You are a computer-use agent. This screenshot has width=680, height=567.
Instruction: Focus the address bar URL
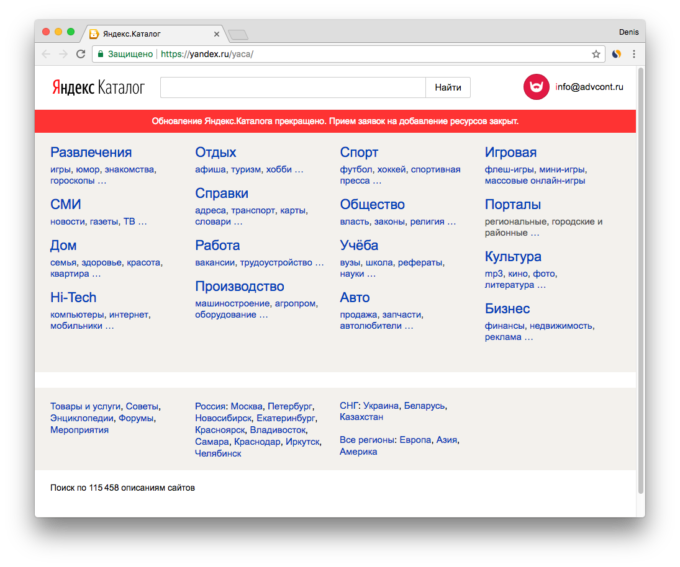[x=207, y=54]
